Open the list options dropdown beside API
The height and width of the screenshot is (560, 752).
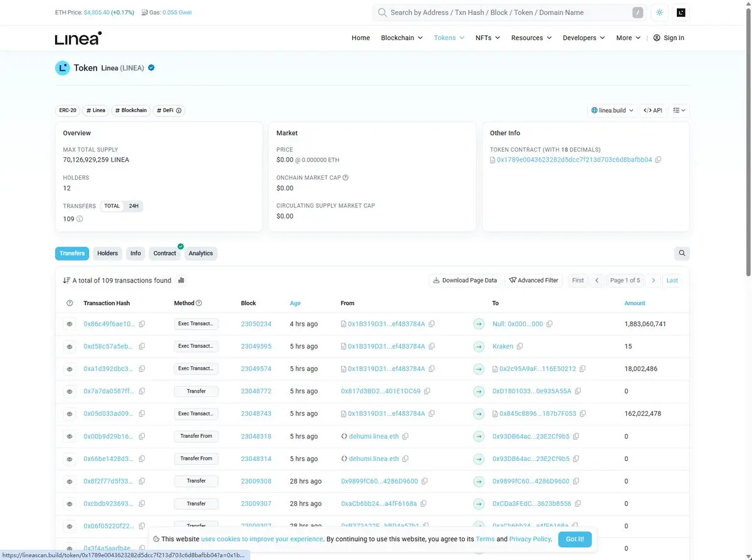pyautogui.click(x=679, y=110)
